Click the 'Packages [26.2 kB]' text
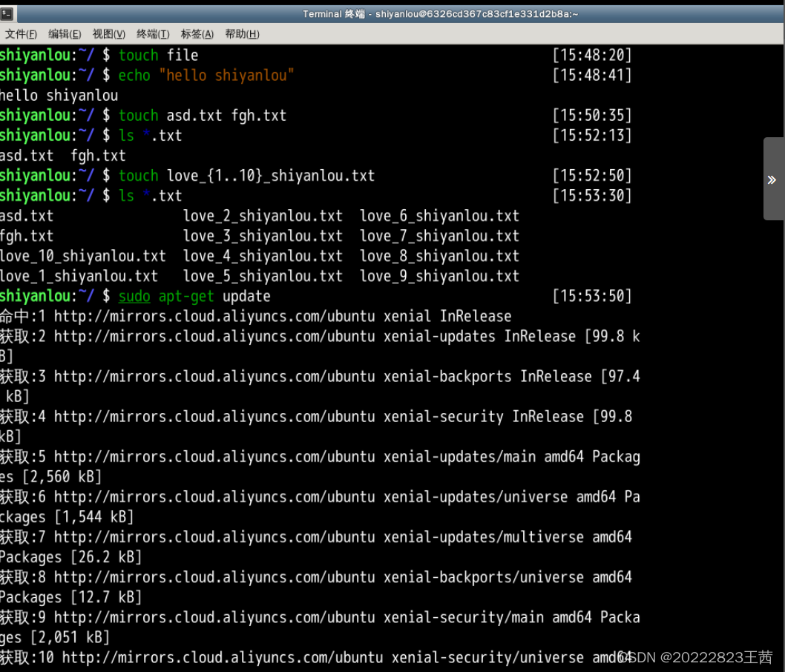 pyautogui.click(x=70, y=558)
